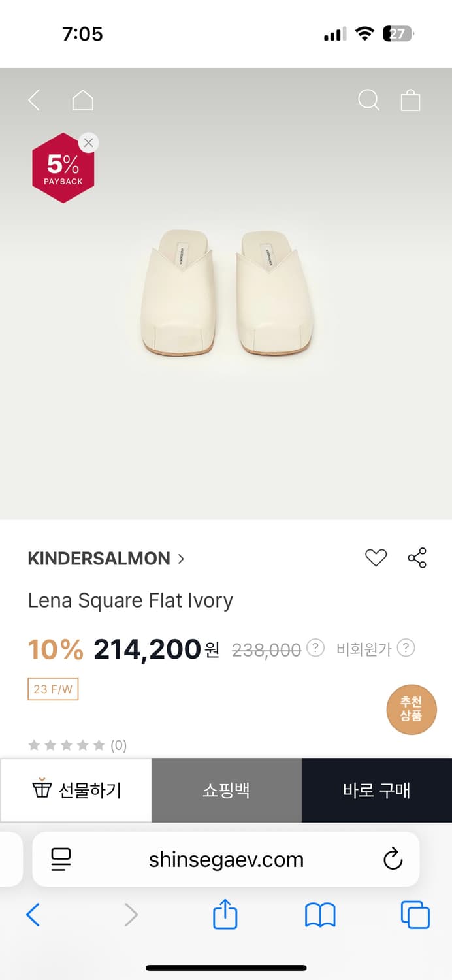Reload the page in the Safari address bar
Viewport: 452px width, 980px height.
tap(393, 859)
